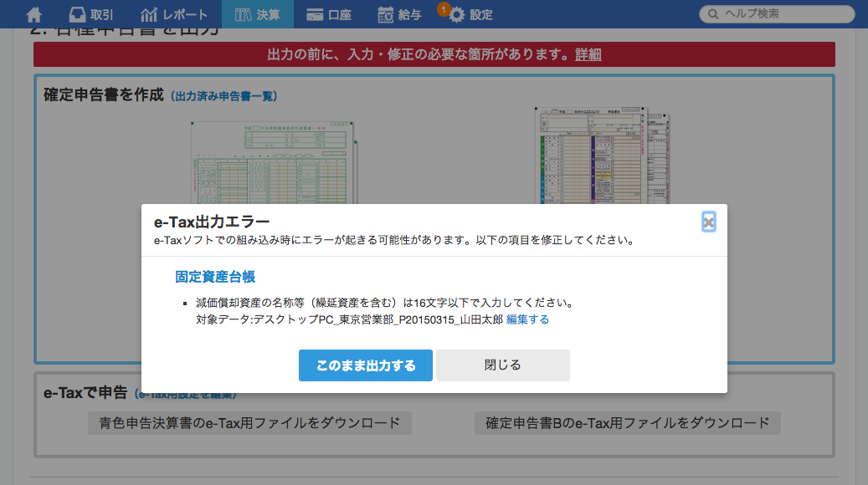Select the 決算 tab

point(258,14)
